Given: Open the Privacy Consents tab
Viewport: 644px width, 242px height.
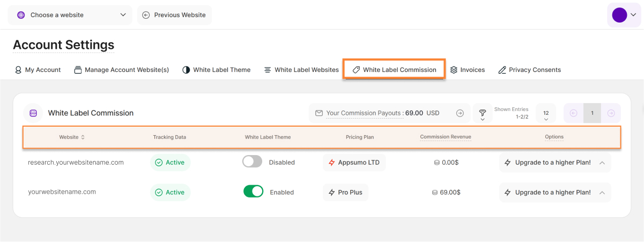Looking at the screenshot, I should (x=529, y=70).
